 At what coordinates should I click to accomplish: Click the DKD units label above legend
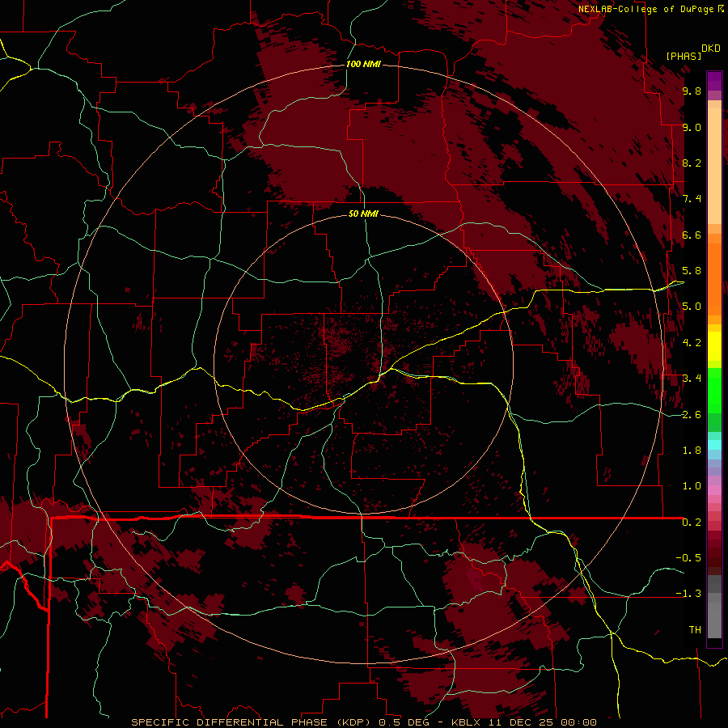pyautogui.click(x=711, y=49)
